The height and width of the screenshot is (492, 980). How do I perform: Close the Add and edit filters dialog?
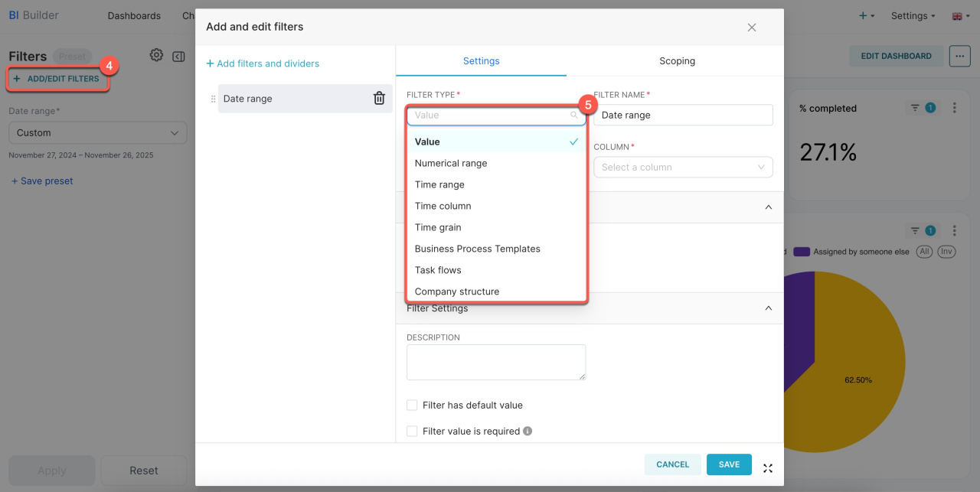751,28
